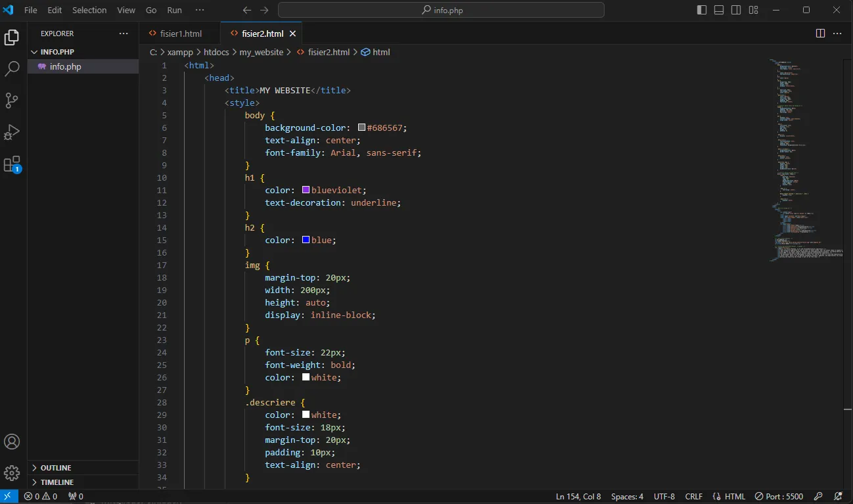Toggle the bottom Panel layout
The image size is (853, 504).
[719, 10]
